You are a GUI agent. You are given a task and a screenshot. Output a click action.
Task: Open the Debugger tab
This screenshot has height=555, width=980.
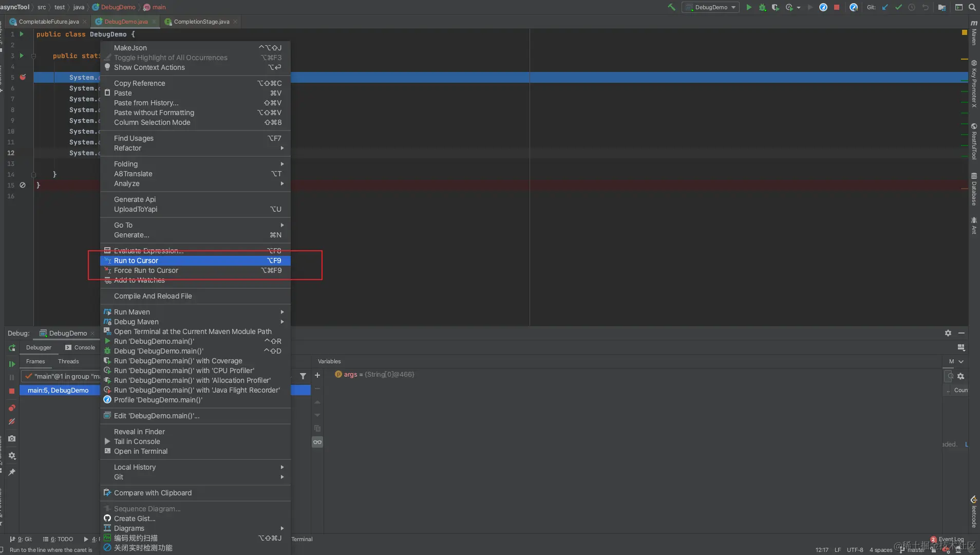[39, 347]
